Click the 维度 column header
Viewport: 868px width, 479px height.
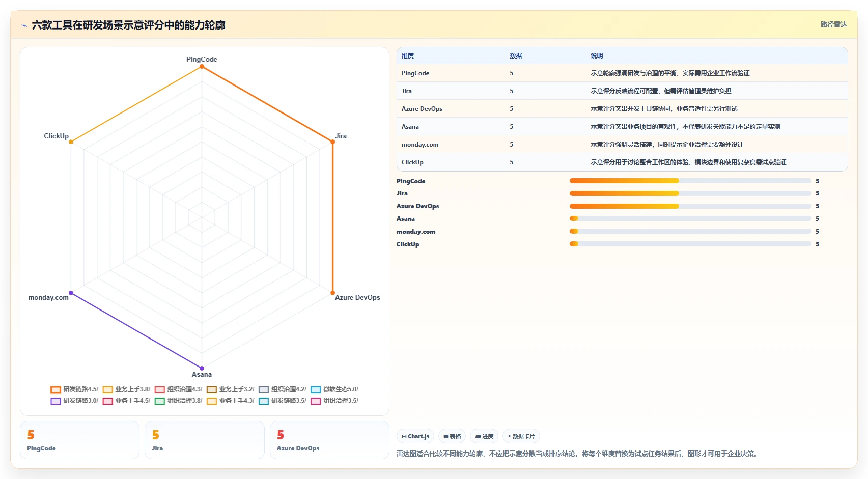[408, 56]
